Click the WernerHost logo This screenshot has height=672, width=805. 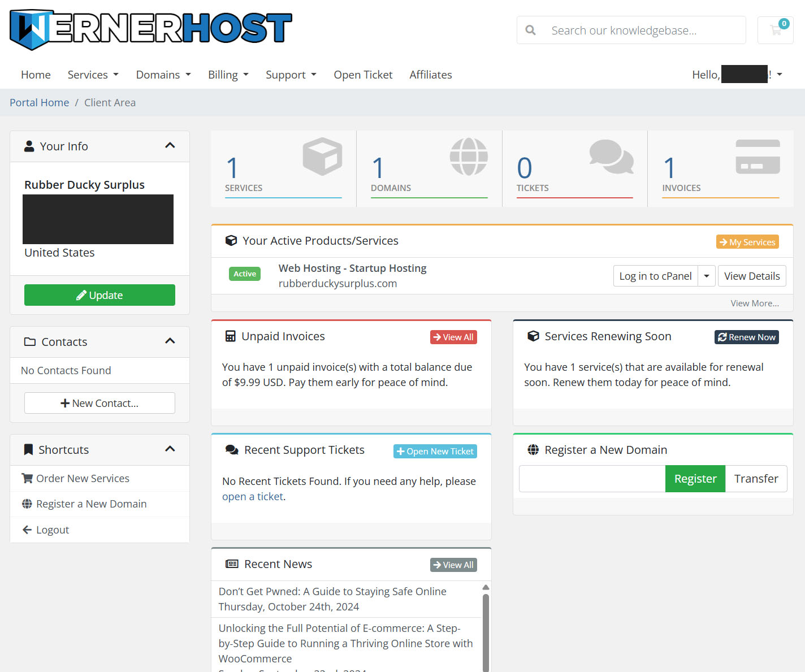point(151,29)
